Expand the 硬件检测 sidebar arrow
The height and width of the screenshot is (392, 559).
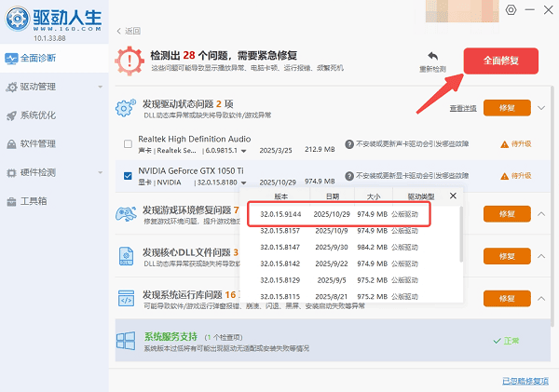pyautogui.click(x=101, y=172)
